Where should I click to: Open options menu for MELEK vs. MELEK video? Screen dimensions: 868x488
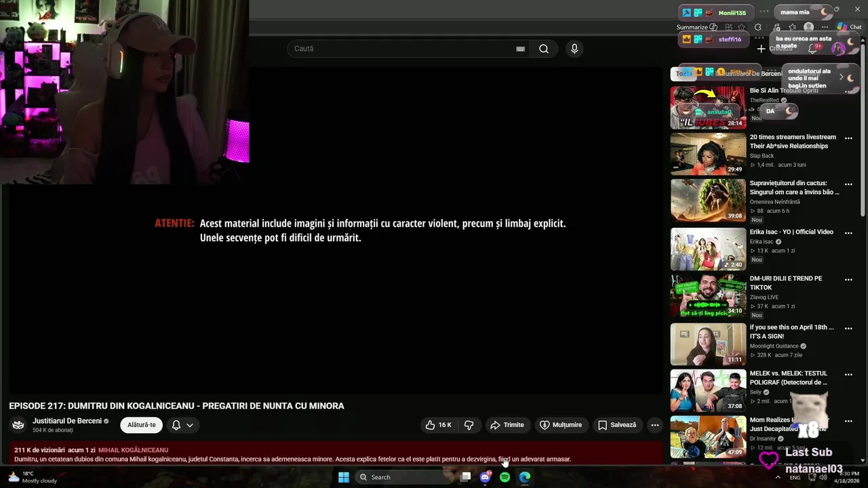[x=848, y=375]
